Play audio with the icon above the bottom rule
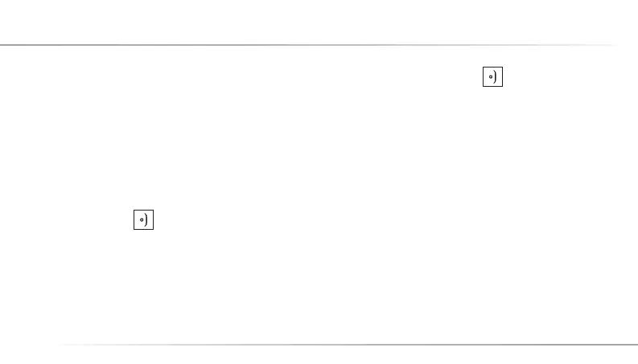The image size is (638, 364). point(143,219)
